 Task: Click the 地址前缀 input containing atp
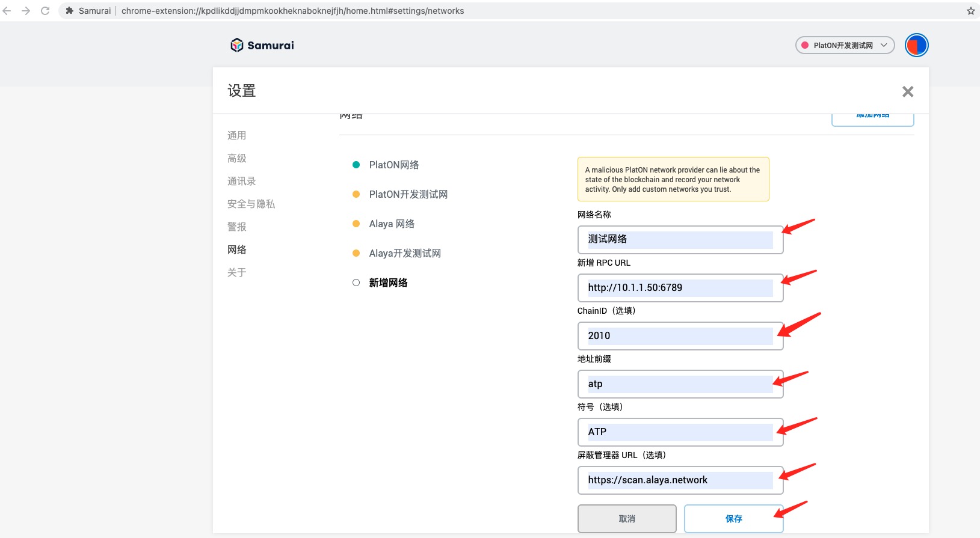coord(680,384)
